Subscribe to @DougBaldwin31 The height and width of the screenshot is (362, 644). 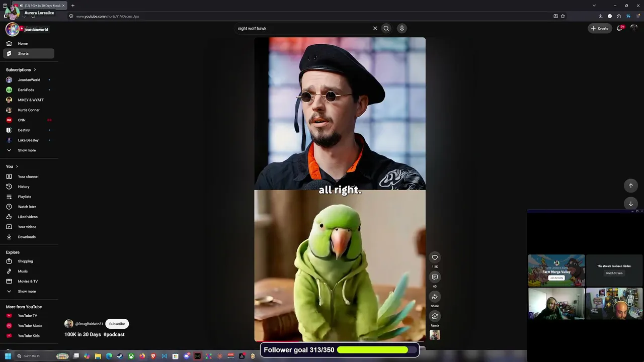[117, 324]
